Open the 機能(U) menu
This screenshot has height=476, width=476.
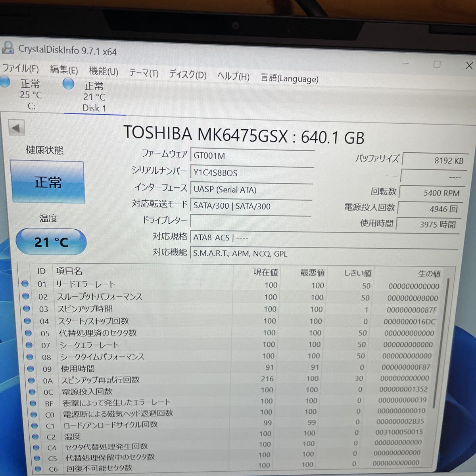point(103,71)
